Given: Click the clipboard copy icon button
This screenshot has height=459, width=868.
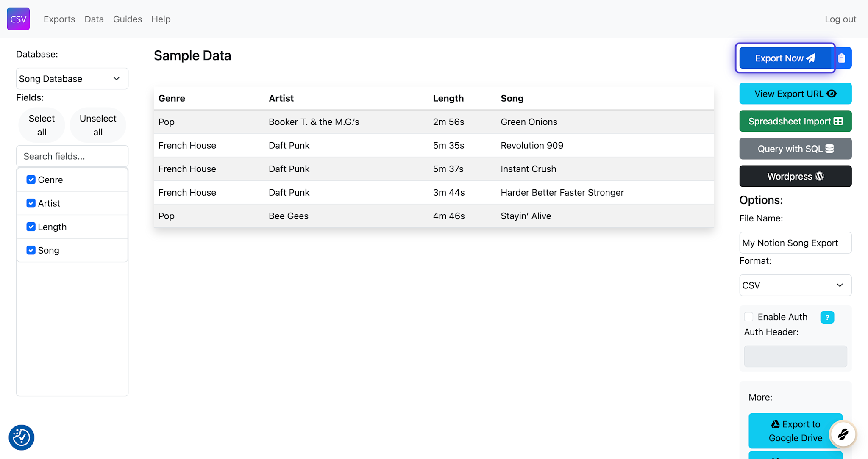Looking at the screenshot, I should (842, 58).
